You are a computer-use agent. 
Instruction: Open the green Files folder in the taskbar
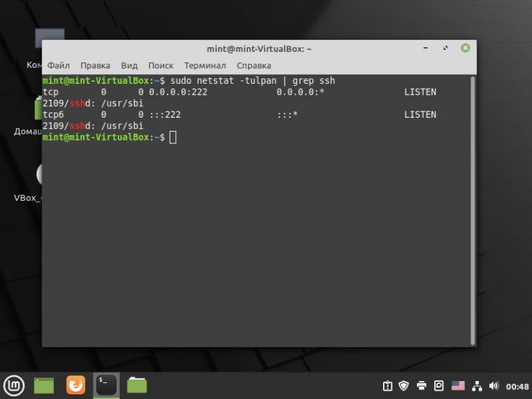136,385
